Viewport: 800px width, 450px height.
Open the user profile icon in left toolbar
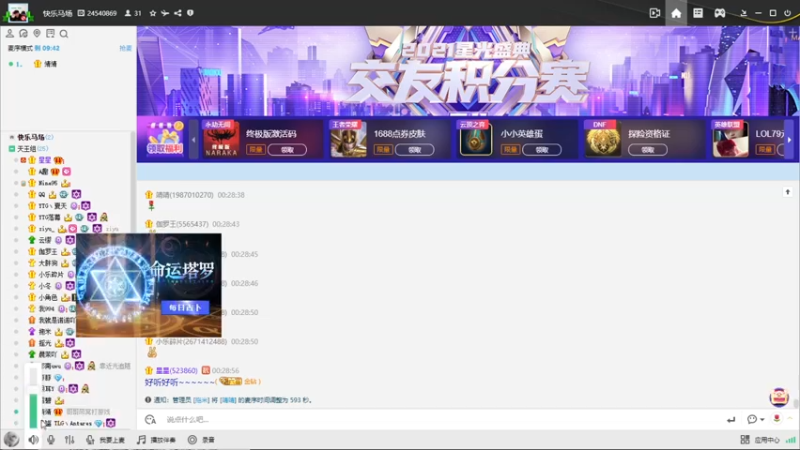10,34
